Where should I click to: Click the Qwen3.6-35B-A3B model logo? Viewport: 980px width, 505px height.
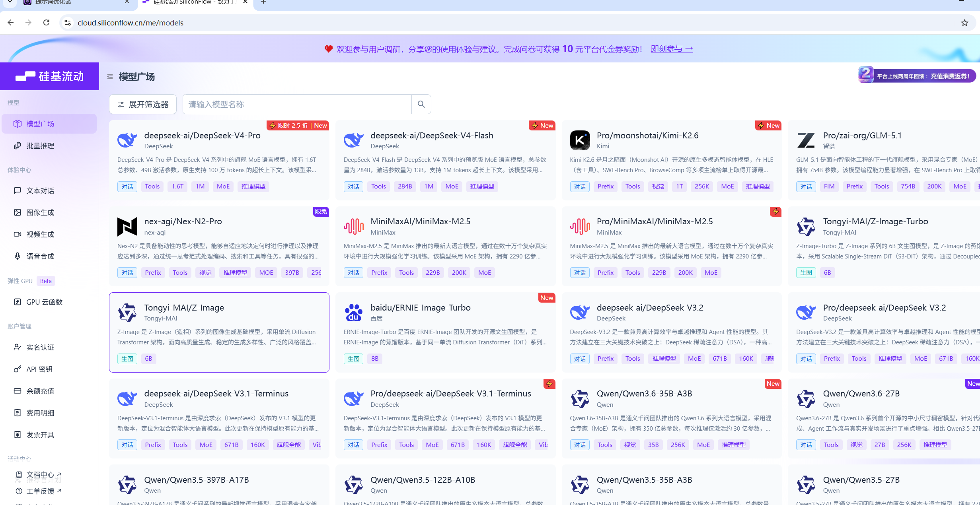pos(580,399)
